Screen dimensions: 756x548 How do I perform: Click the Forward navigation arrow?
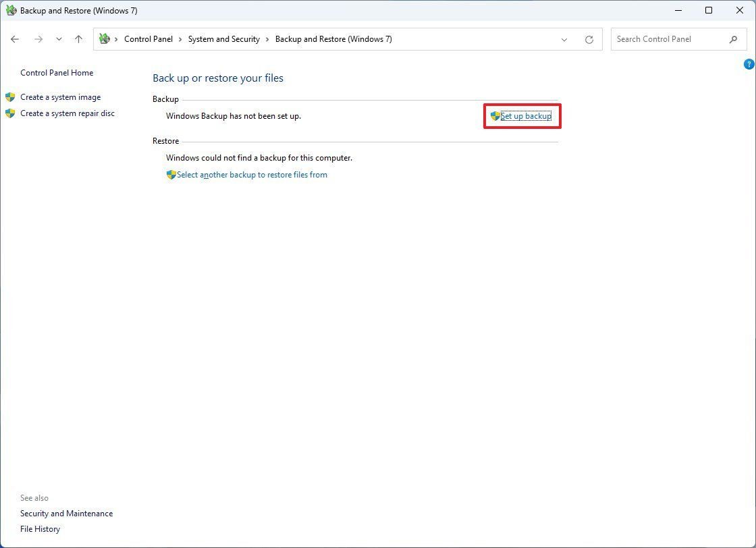tap(38, 39)
